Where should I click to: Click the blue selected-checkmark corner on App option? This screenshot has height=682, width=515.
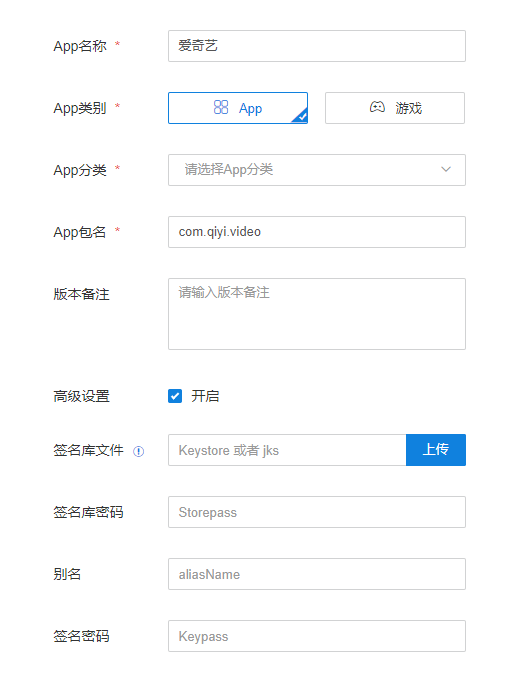point(301,116)
